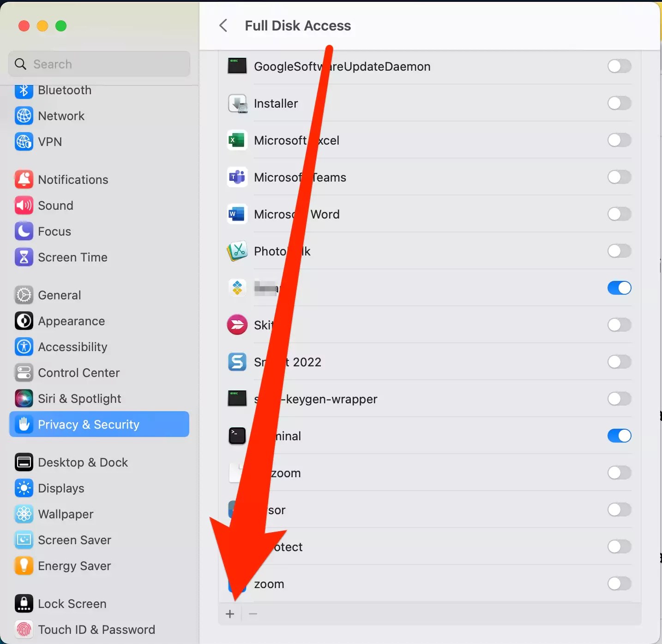The width and height of the screenshot is (662, 644).
Task: Enable Full Disk Access for zoom
Action: point(619,583)
